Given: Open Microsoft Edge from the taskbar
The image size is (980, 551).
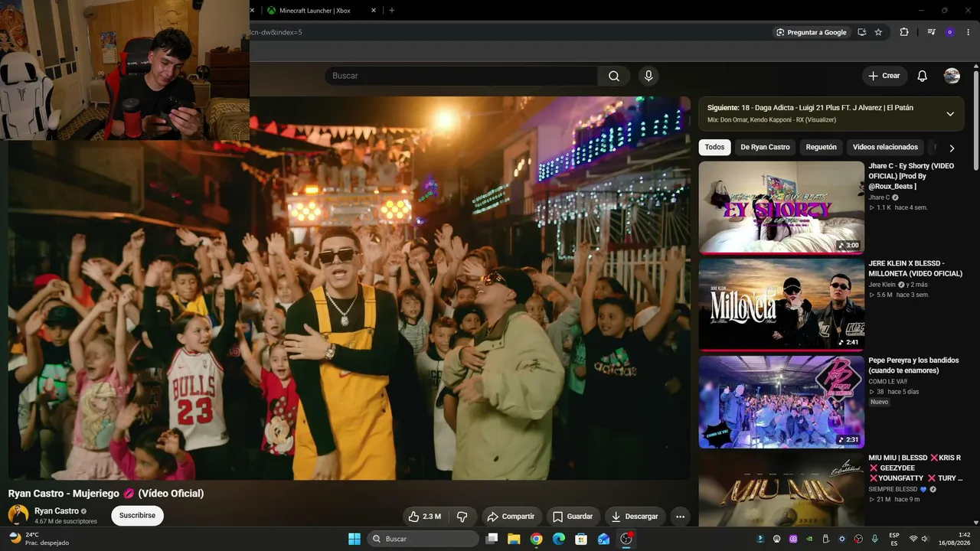Looking at the screenshot, I should [x=559, y=539].
